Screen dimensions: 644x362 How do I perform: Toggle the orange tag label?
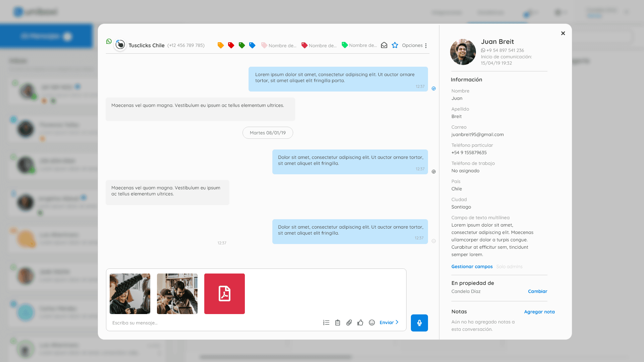coord(221,45)
